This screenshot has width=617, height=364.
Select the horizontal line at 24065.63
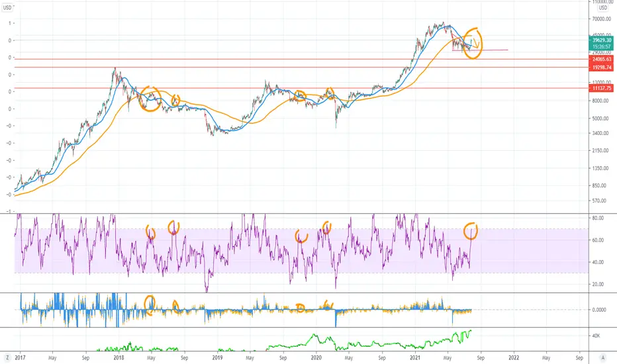pyautogui.click(x=301, y=60)
